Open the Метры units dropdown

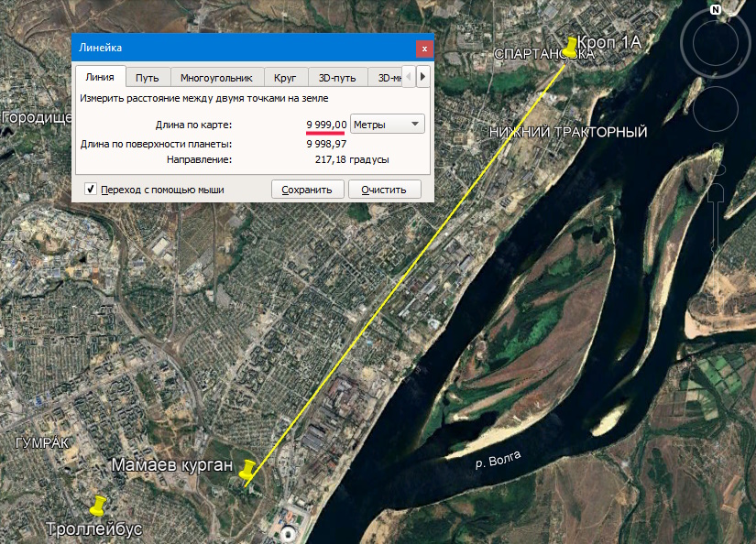pos(388,124)
